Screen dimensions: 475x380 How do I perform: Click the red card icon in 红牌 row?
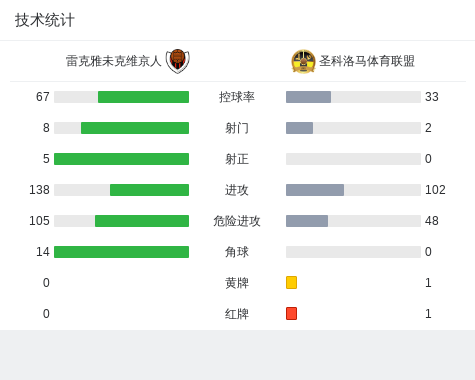291,313
